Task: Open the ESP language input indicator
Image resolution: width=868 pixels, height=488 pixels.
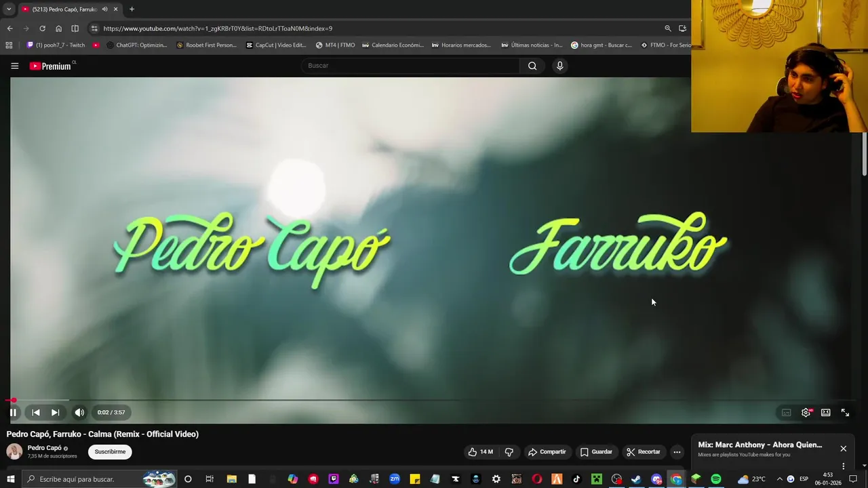Action: click(x=804, y=479)
